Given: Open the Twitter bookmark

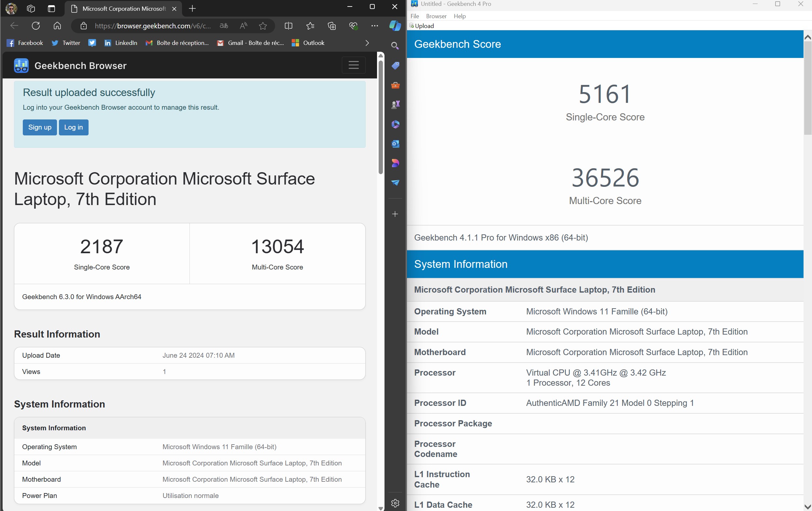Looking at the screenshot, I should tap(66, 43).
